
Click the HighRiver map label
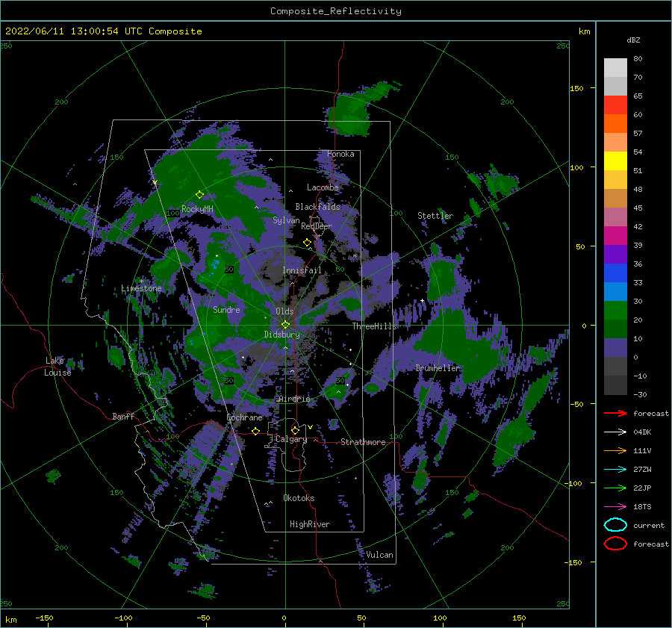coord(310,524)
